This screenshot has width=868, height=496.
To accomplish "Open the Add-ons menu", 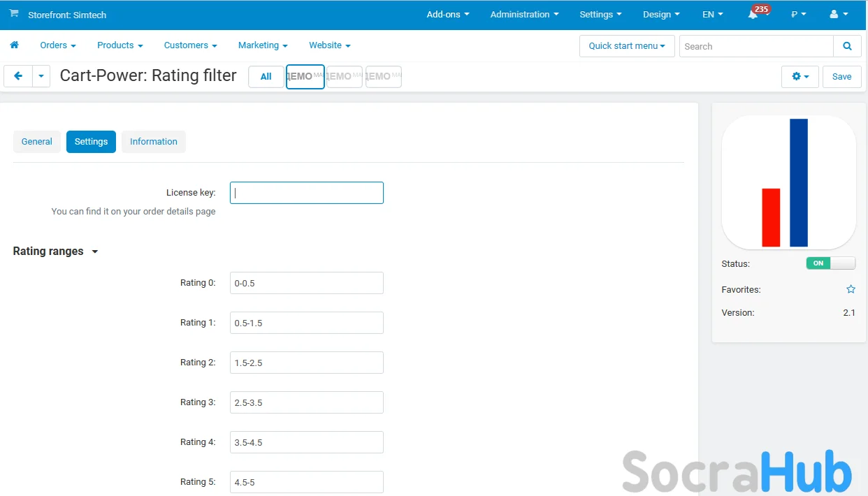I will click(447, 15).
